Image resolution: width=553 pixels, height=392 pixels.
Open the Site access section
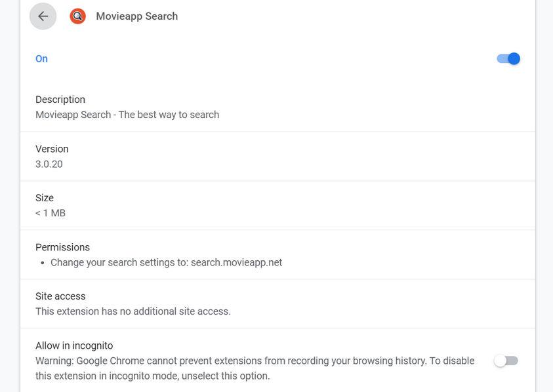pos(60,296)
